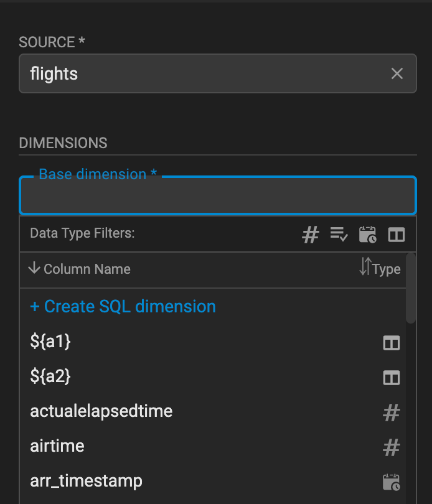Viewport: 432px width, 504px height.
Task: Click the hash icon beside airtime
Action: click(x=392, y=447)
